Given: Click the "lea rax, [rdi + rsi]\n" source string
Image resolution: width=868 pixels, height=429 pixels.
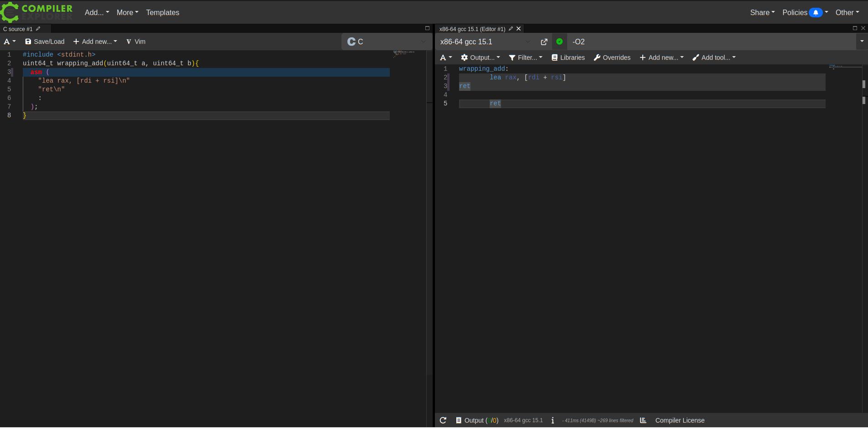Looking at the screenshot, I should [84, 81].
